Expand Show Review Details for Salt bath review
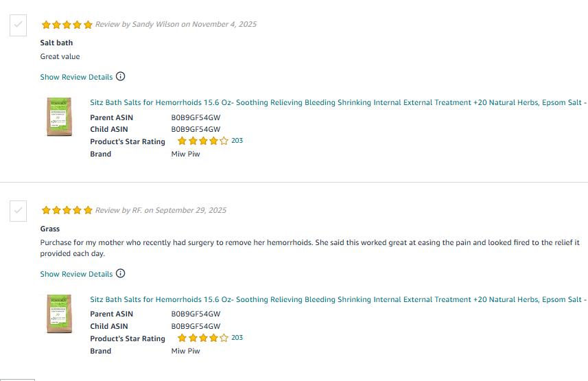The image size is (588, 381). click(x=76, y=77)
